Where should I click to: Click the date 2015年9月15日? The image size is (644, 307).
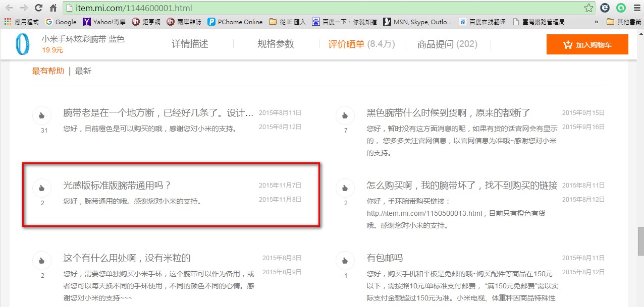pyautogui.click(x=583, y=112)
